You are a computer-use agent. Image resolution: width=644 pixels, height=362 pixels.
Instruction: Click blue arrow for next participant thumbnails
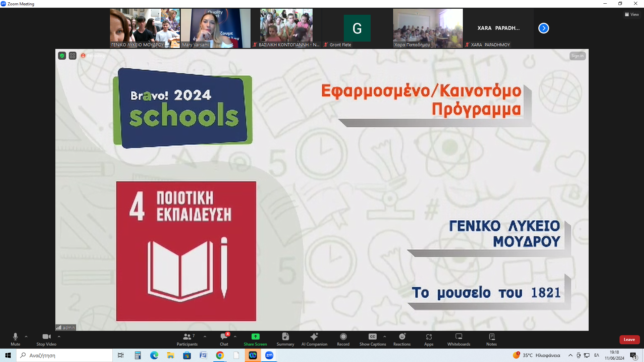tap(543, 28)
